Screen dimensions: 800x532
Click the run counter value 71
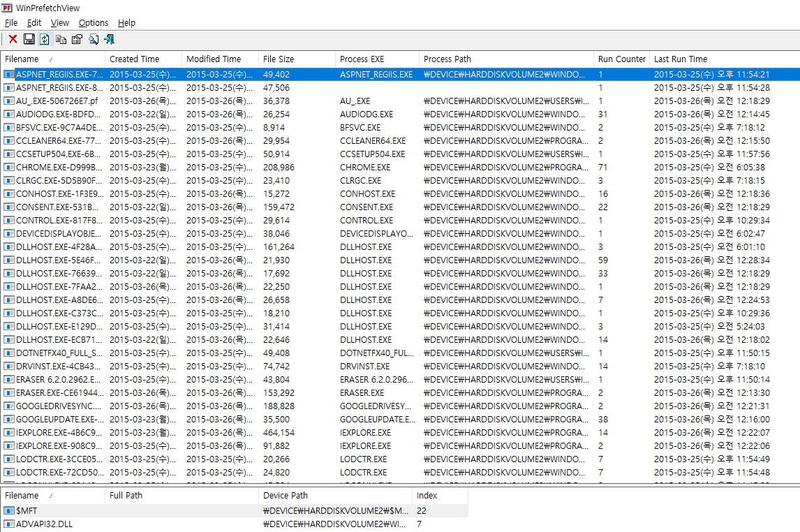pos(602,168)
